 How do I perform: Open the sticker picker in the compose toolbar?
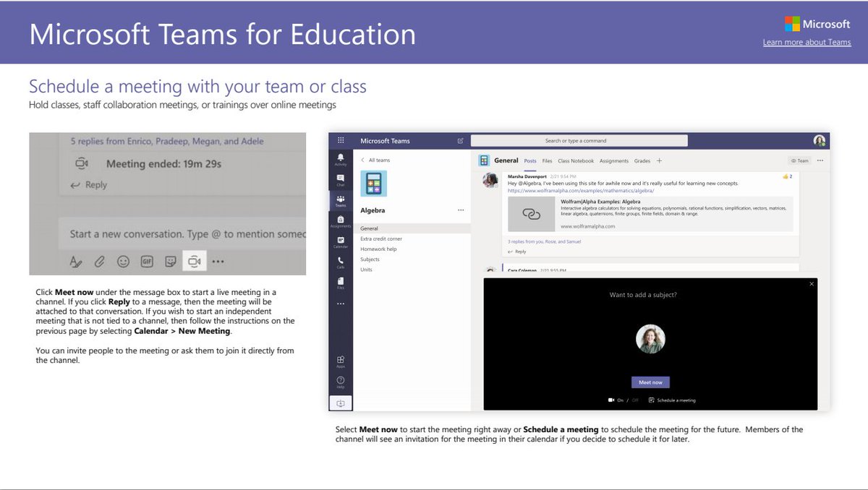pos(171,261)
